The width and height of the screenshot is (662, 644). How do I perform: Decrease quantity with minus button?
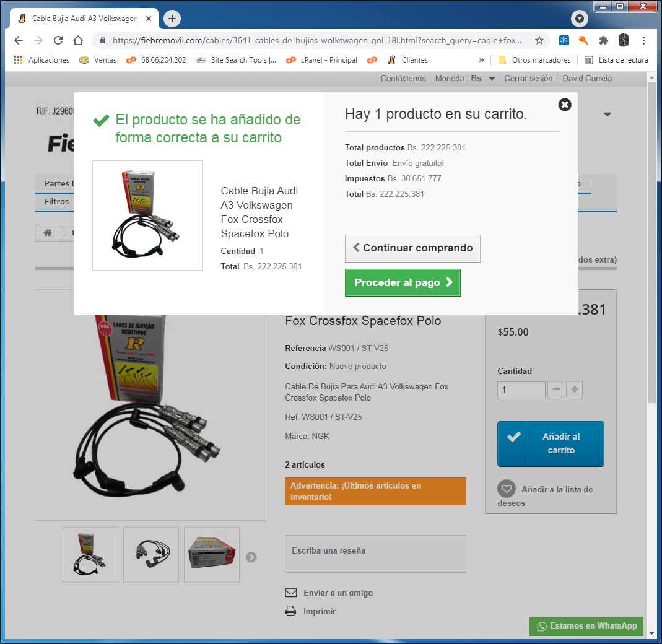556,389
